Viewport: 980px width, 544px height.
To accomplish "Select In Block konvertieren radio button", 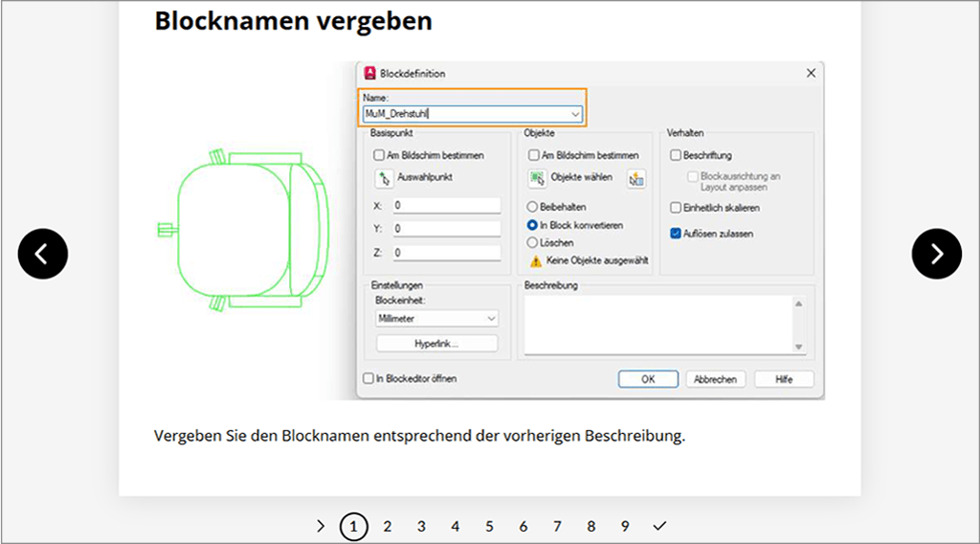I will pos(532,225).
